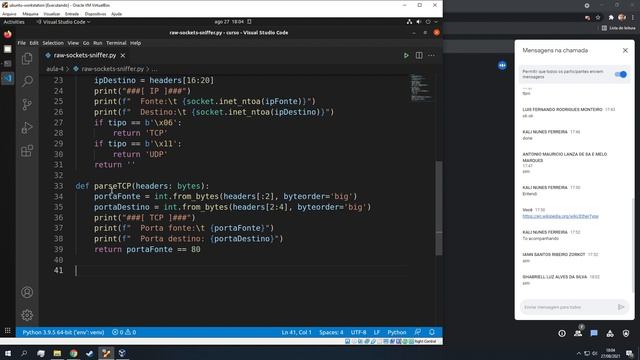
Task: Click the VS Code editor vertical scrollbar
Action: [x=439, y=208]
